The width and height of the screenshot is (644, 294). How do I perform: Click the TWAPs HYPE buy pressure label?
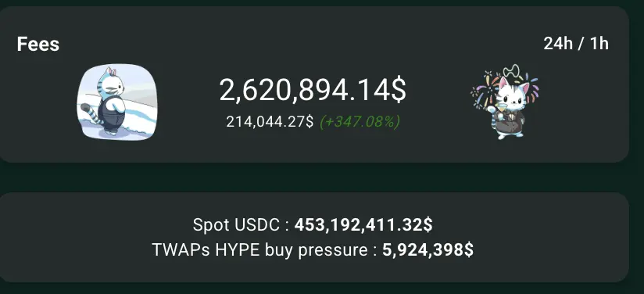[264, 249]
